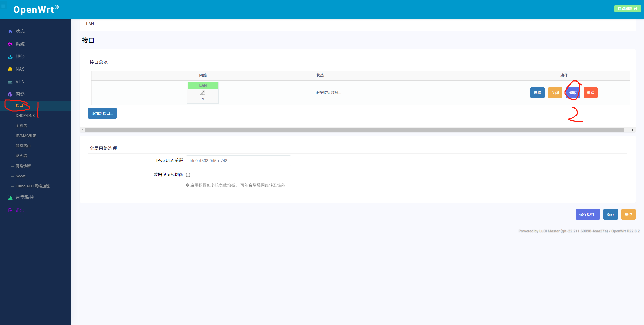This screenshot has width=644, height=325.
Task: Open the 防火墙 submenu item
Action: click(x=21, y=156)
